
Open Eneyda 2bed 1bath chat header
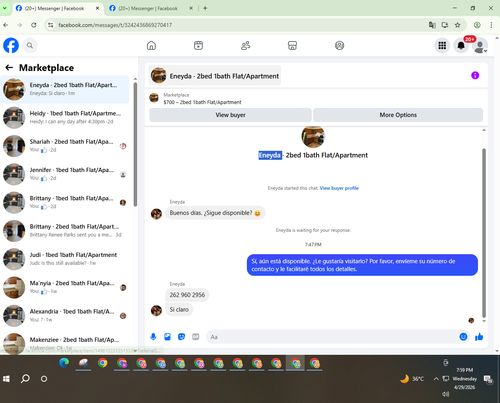[215, 76]
